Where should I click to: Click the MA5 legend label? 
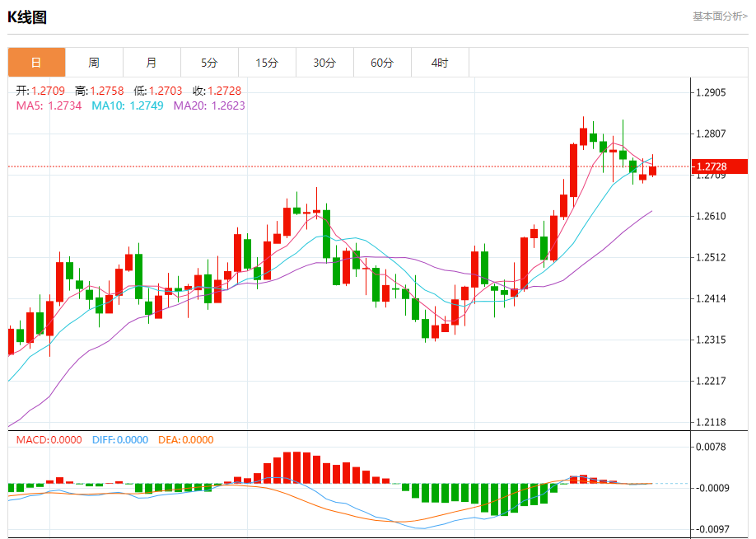[49, 105]
